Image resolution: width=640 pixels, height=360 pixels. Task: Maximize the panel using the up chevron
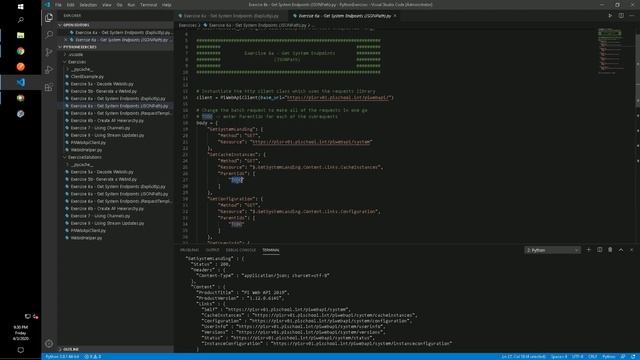point(621,250)
